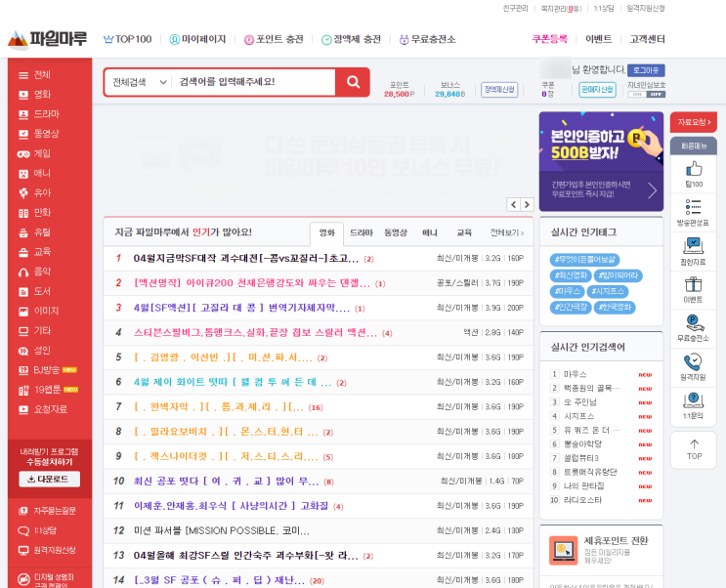The height and width of the screenshot is (588, 726).
Task: Jump back up with the TOP arrow
Action: 694,449
